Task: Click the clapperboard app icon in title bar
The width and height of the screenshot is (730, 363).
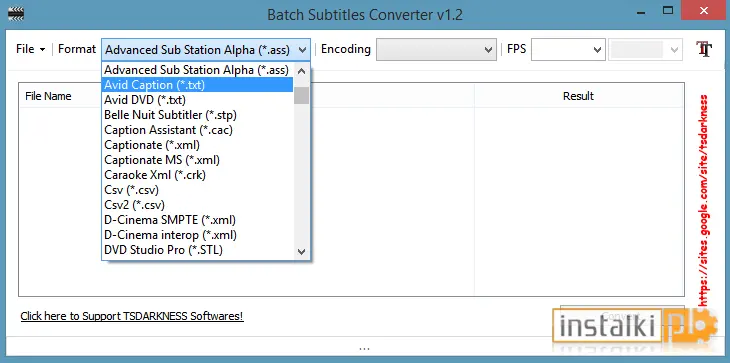Action: click(x=16, y=14)
